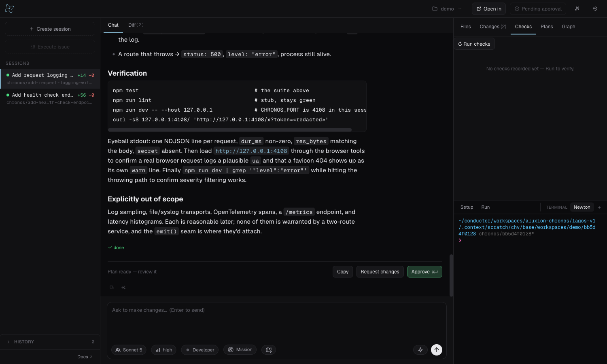This screenshot has width=607, height=364.
Task: Add a new terminal with the plus icon
Action: pyautogui.click(x=599, y=207)
